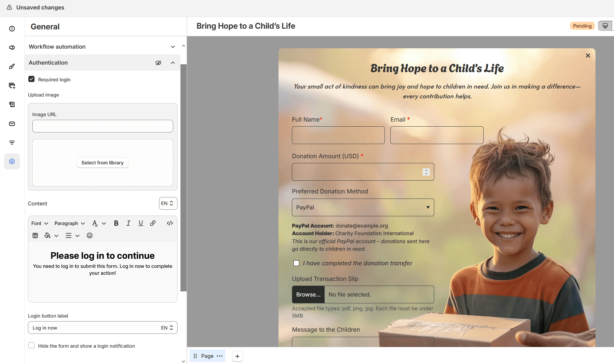
Task: Focus the Email field in the form
Action: [437, 135]
